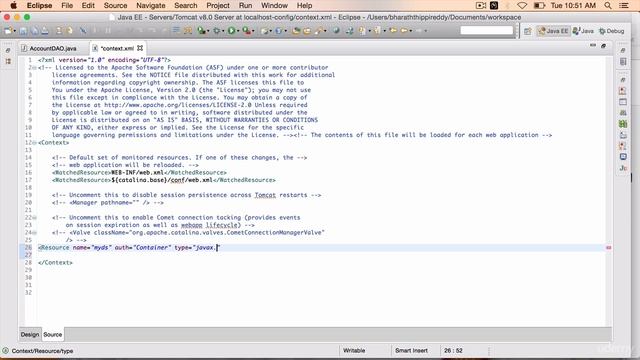Switch to the Java EE perspective

[553, 31]
